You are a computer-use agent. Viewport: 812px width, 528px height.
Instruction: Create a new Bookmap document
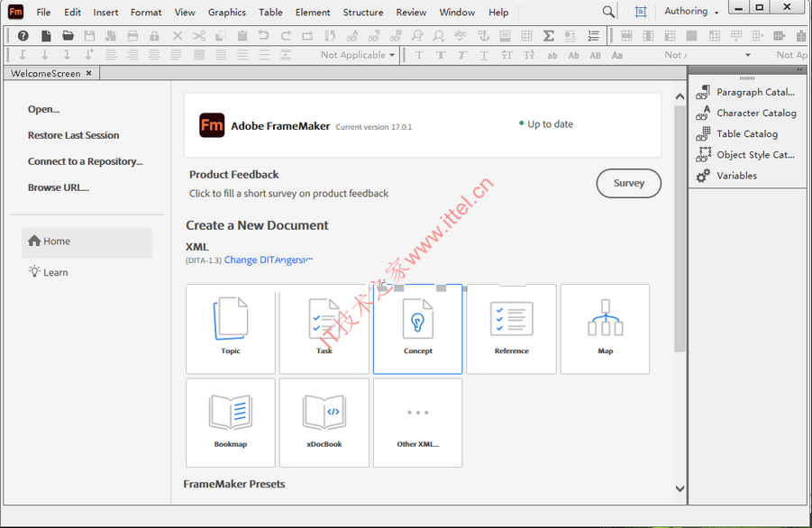coord(231,423)
